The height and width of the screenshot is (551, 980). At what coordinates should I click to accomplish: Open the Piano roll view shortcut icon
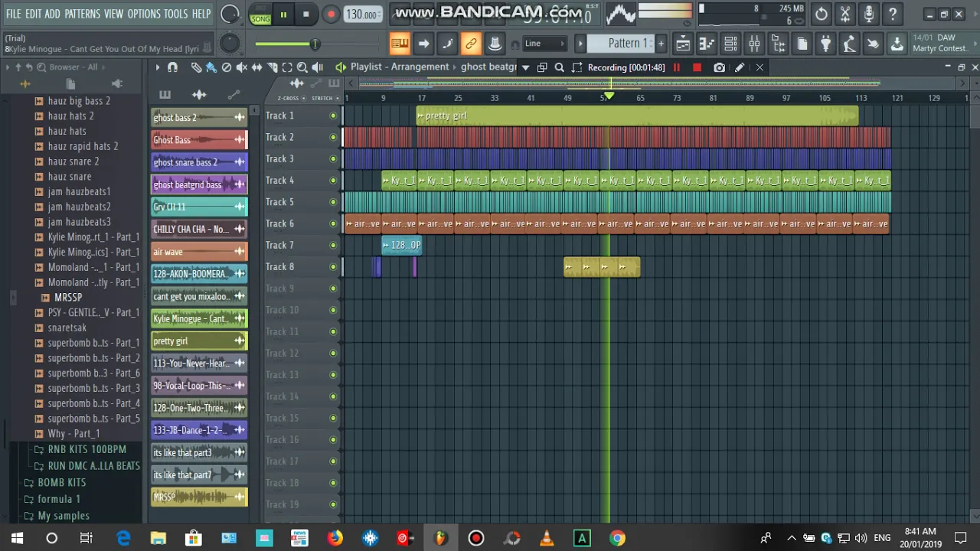coord(707,44)
